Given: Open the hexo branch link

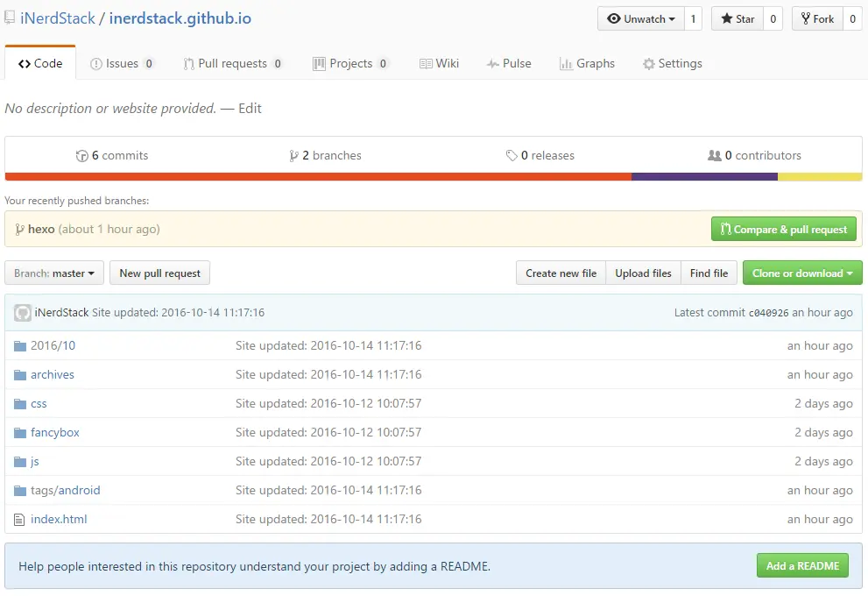Looking at the screenshot, I should [x=41, y=230].
